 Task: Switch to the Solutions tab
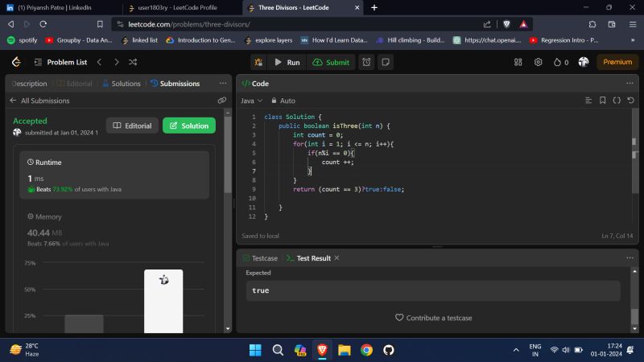click(122, 84)
